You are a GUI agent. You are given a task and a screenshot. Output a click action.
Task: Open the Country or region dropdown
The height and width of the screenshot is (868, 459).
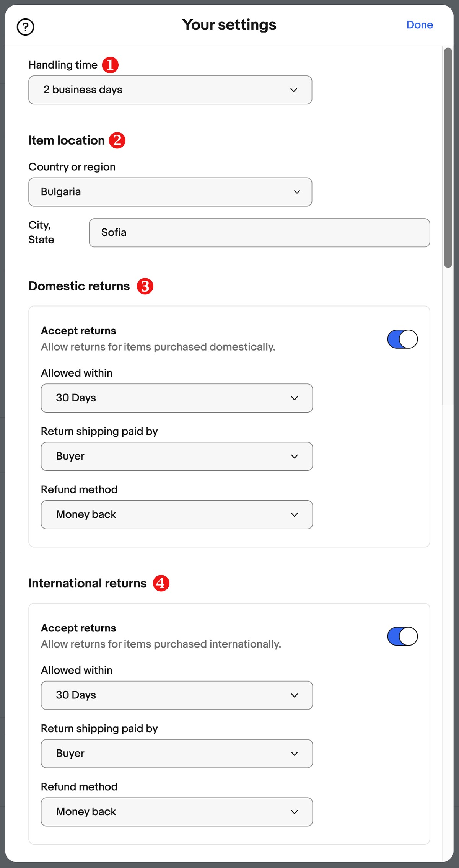[x=170, y=192]
